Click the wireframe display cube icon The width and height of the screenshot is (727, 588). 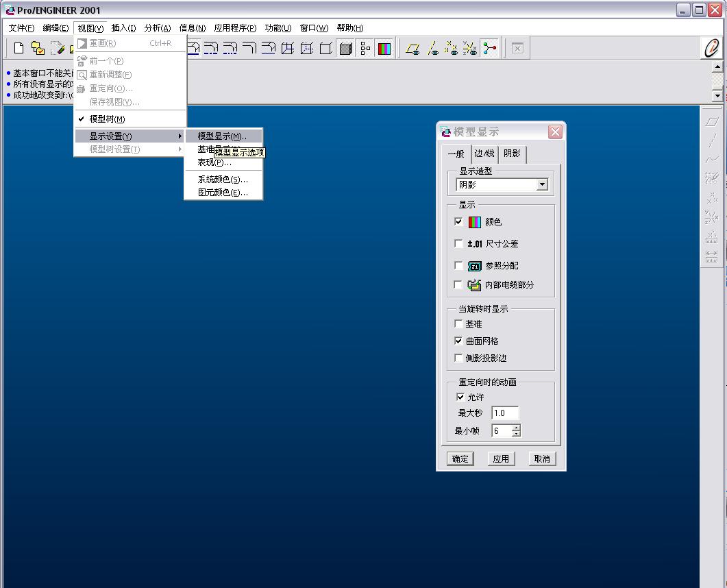click(288, 48)
